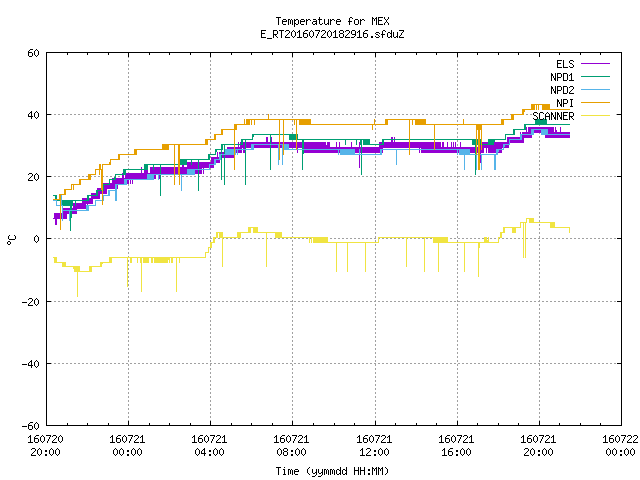This screenshot has width=640, height=480.
Task: Click the 'Time (yymmdd HH:MM)' axis title
Action: point(332,471)
